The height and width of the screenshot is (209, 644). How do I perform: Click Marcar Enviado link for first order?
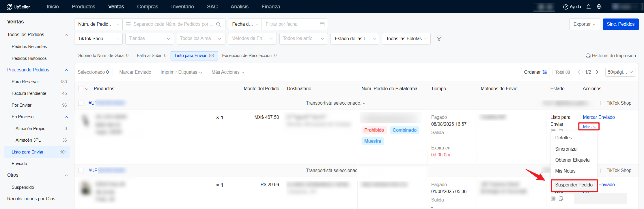(x=599, y=117)
